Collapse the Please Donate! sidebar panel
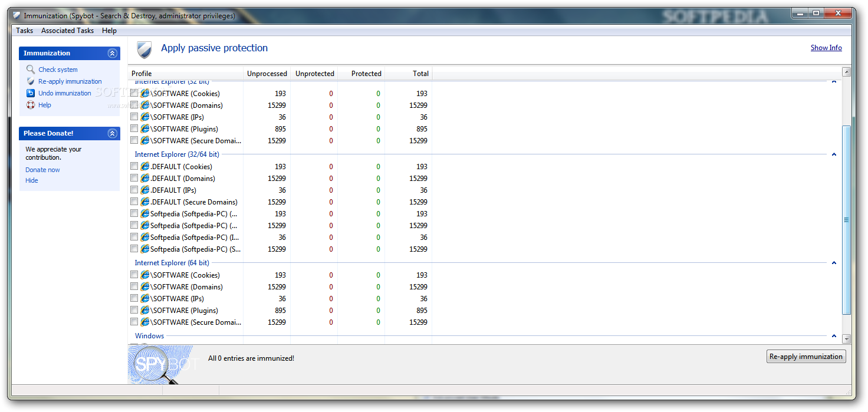The image size is (868, 412). pyautogui.click(x=113, y=133)
